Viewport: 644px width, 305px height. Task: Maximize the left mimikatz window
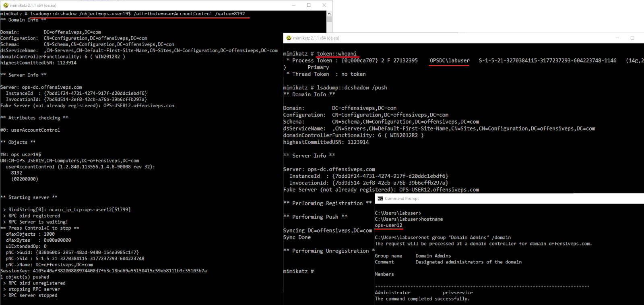coord(309,5)
